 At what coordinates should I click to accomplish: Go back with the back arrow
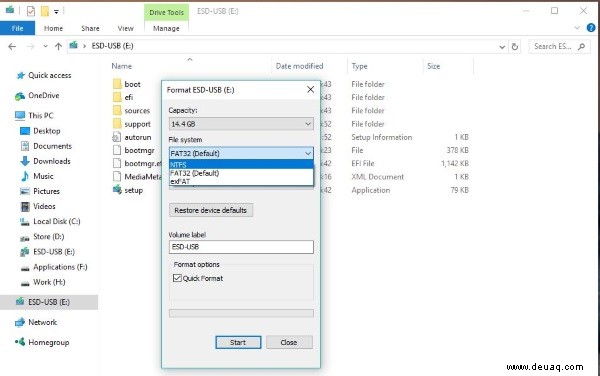(12, 47)
